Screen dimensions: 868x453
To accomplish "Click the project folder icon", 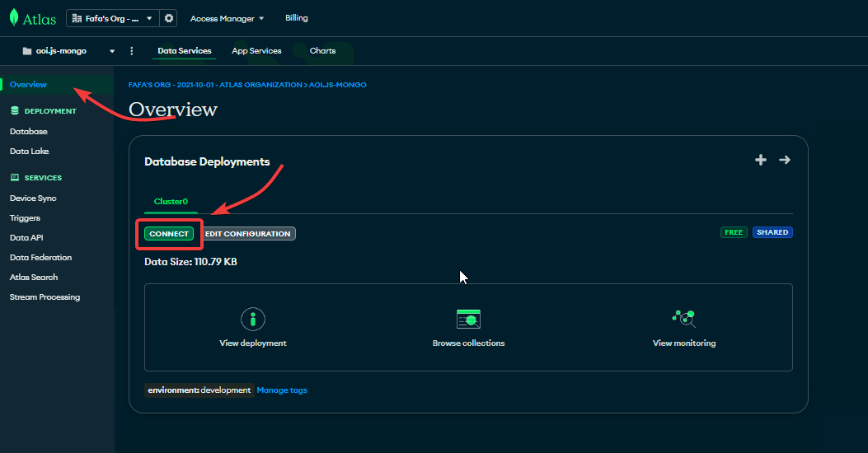I will pos(27,51).
